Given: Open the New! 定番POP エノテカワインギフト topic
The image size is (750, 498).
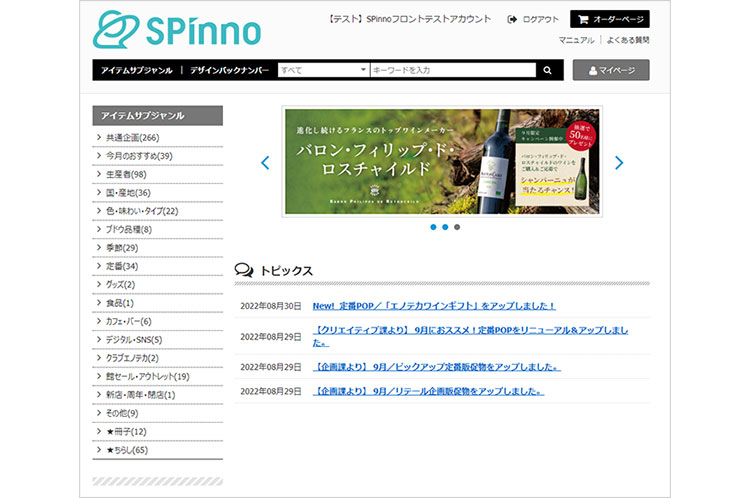Looking at the screenshot, I should (434, 306).
